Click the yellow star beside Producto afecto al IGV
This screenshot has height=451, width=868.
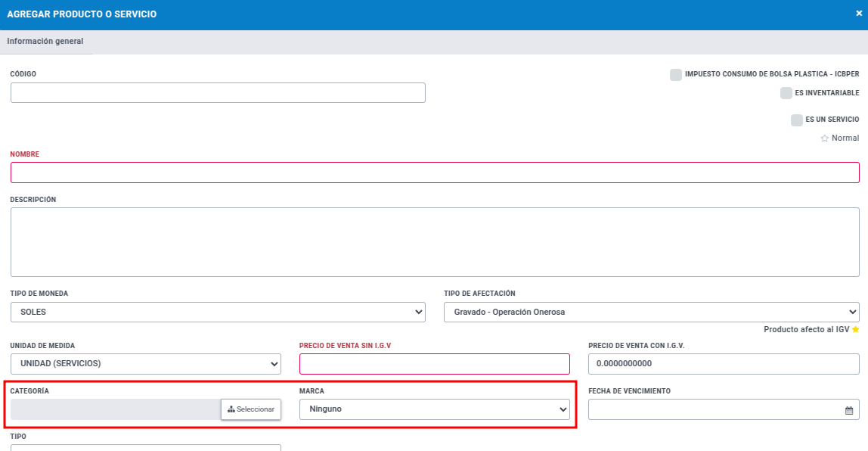[855, 330]
